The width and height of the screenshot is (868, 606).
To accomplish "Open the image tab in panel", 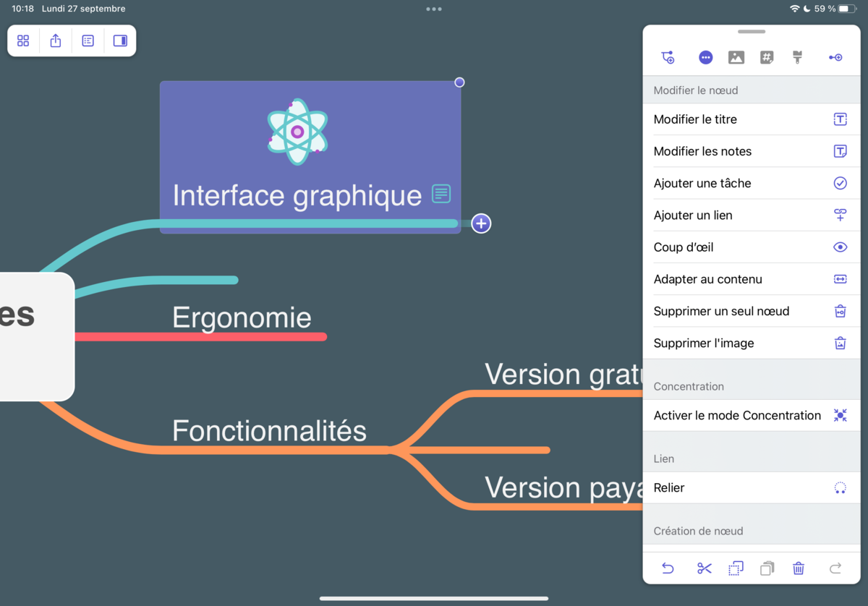I will click(x=736, y=58).
